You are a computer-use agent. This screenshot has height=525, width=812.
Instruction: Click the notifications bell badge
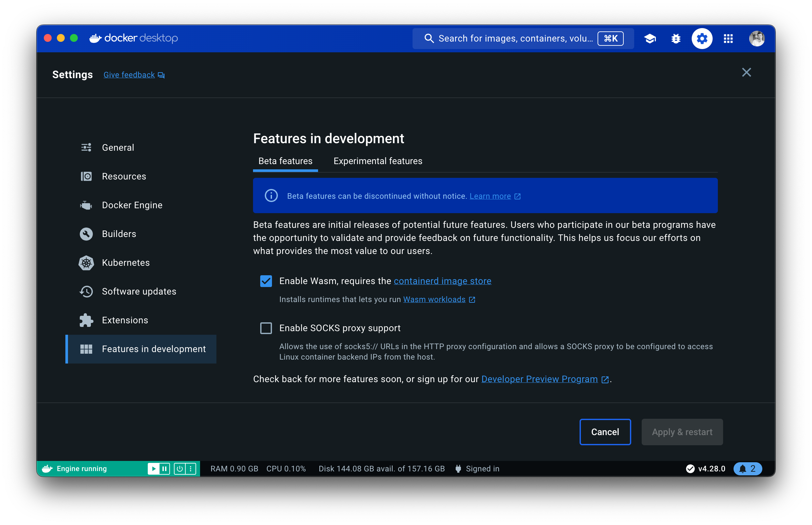pyautogui.click(x=747, y=468)
